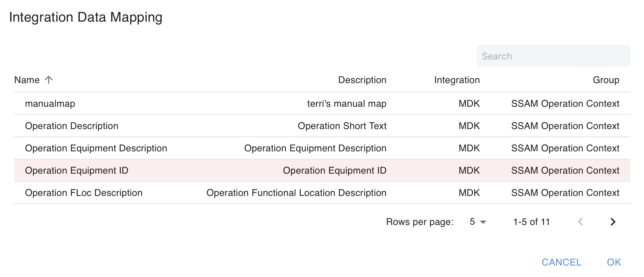644x277 pixels.
Task: Click the Name sort ascending arrow
Action: 49,80
